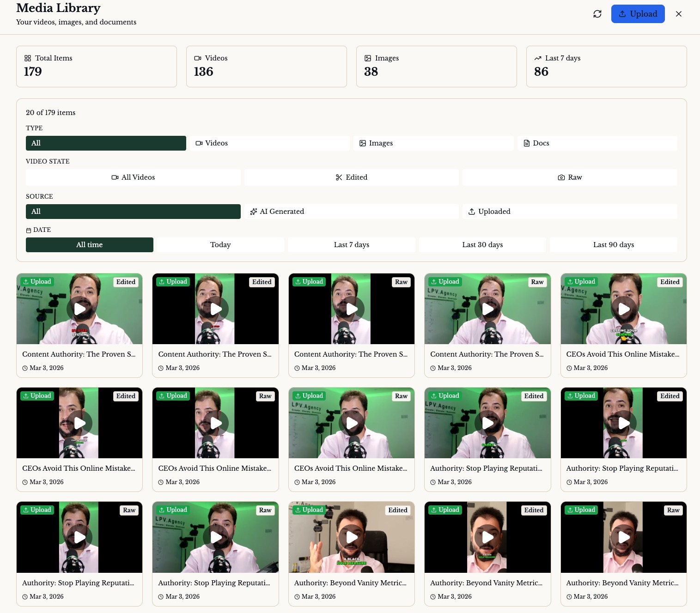Select the Edited video state filter
Viewport: 700px width, 613px height.
[351, 177]
